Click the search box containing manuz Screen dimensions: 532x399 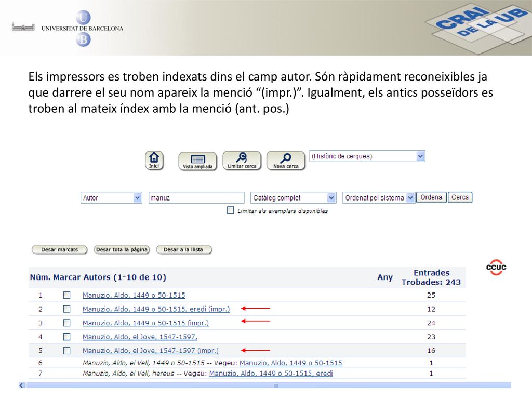pos(196,198)
